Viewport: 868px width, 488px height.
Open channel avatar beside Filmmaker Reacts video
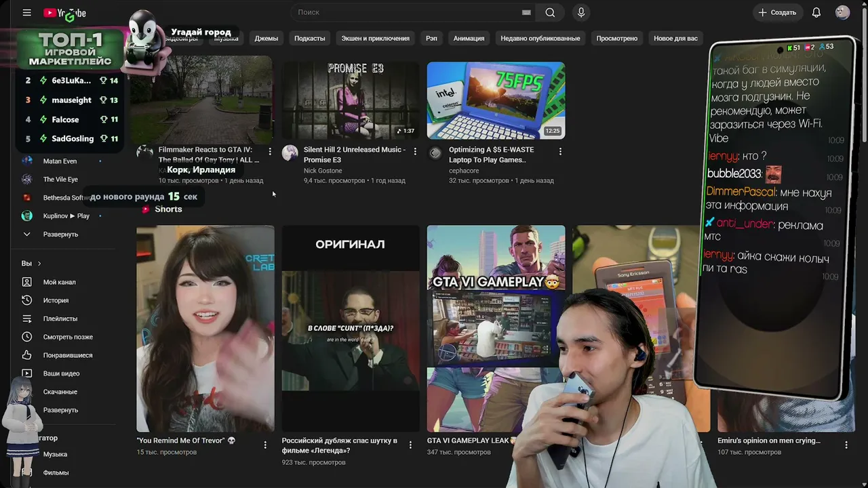point(144,152)
